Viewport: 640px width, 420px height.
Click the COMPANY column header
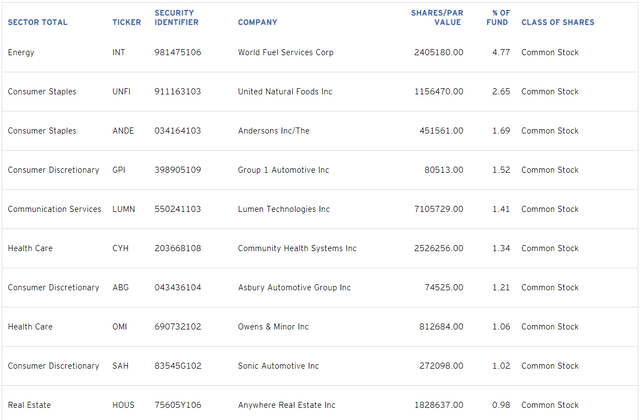click(x=258, y=22)
